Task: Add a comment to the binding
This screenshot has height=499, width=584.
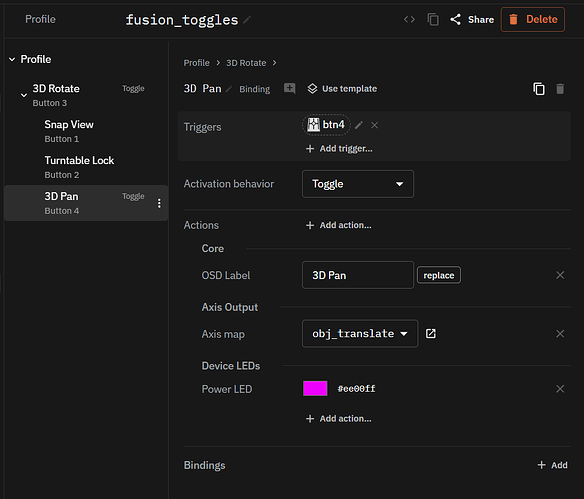Action: 289,89
